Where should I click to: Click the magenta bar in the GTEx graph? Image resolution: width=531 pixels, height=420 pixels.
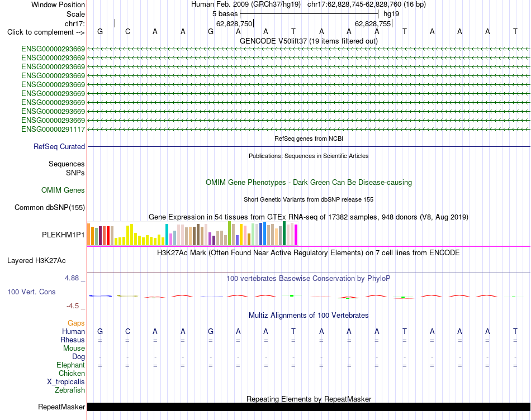point(296,235)
